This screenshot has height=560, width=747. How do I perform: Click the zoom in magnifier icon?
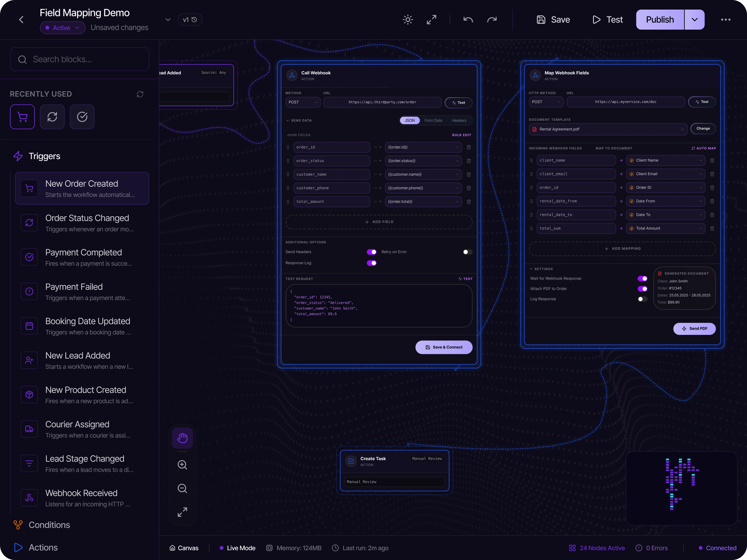(182, 465)
